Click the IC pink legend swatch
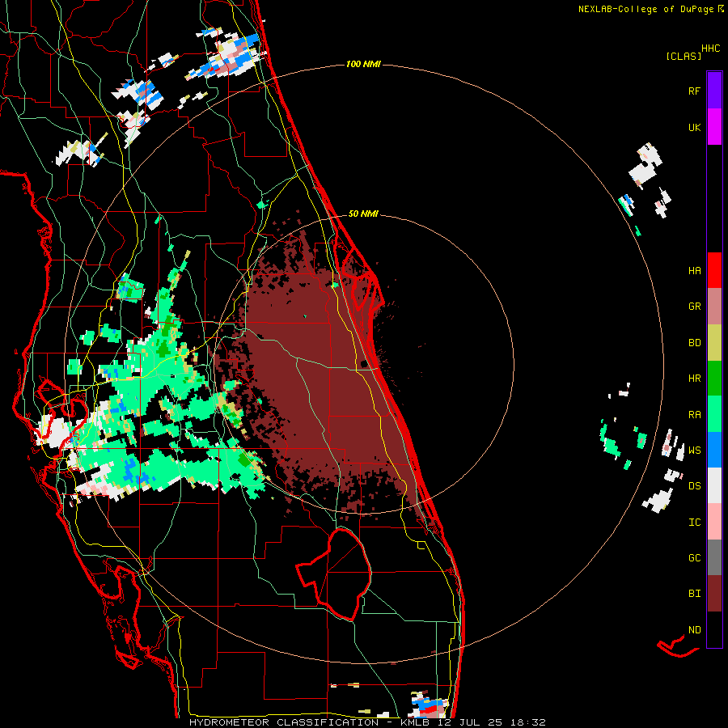 click(x=714, y=522)
